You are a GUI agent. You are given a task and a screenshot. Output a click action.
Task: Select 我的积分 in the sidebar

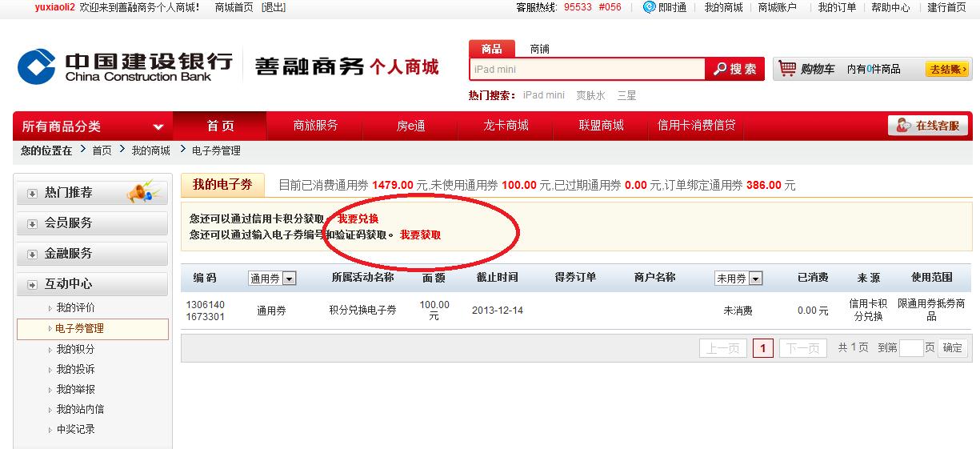click(x=75, y=349)
